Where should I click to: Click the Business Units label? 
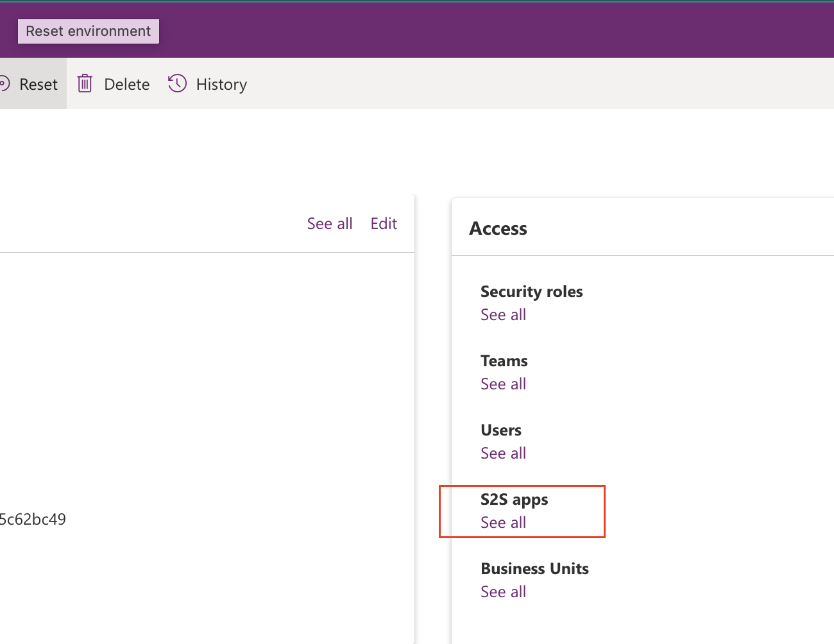click(x=535, y=568)
